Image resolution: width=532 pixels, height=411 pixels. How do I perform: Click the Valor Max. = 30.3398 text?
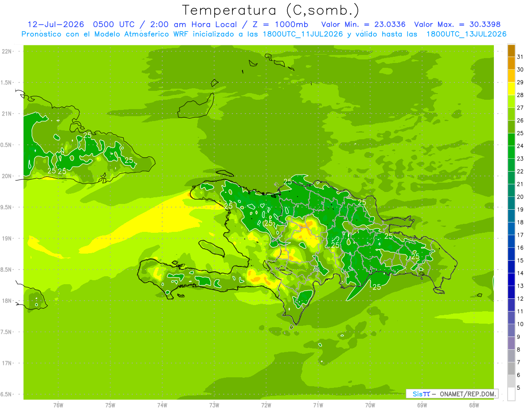458,24
